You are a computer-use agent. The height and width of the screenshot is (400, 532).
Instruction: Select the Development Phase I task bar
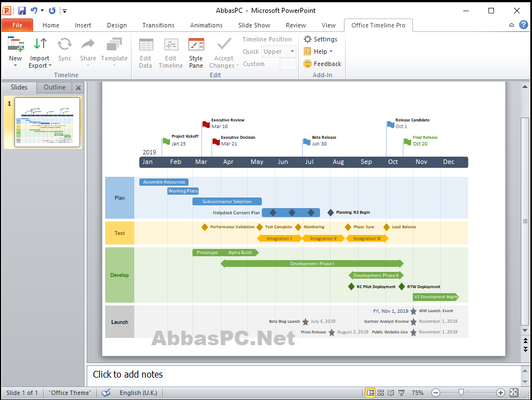(312, 263)
